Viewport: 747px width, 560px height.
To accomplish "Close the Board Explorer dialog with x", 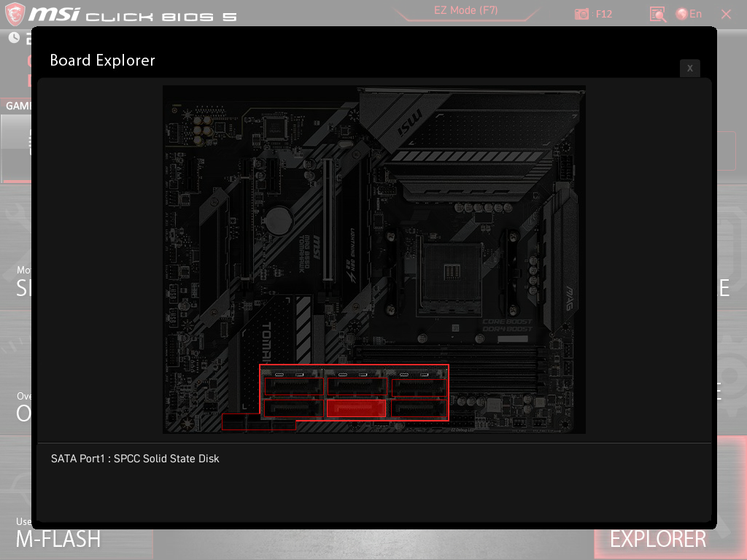I will point(690,68).
